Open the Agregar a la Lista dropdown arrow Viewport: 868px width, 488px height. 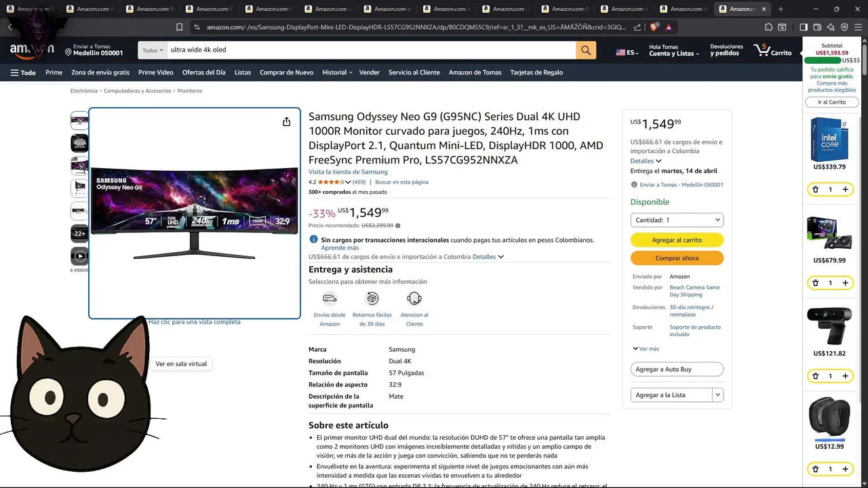pyautogui.click(x=718, y=395)
